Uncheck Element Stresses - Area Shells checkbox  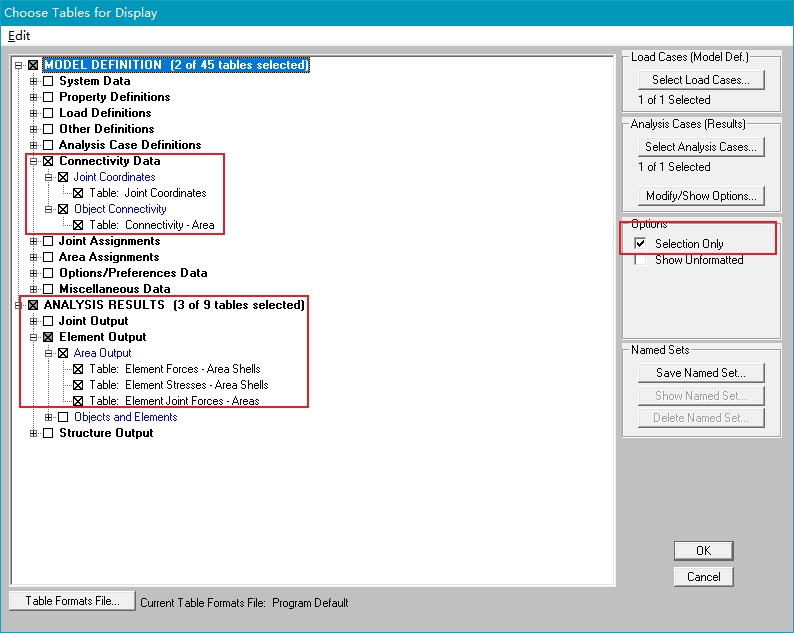pyautogui.click(x=78, y=385)
